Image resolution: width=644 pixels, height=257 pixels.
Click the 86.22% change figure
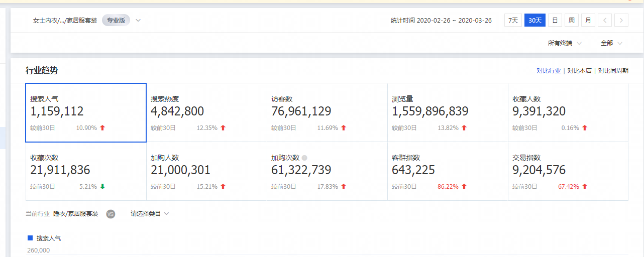[448, 187]
